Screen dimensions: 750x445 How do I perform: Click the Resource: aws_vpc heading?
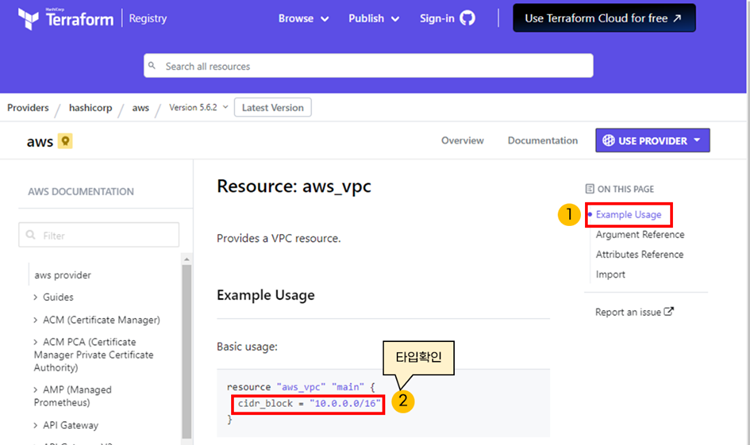pos(294,186)
